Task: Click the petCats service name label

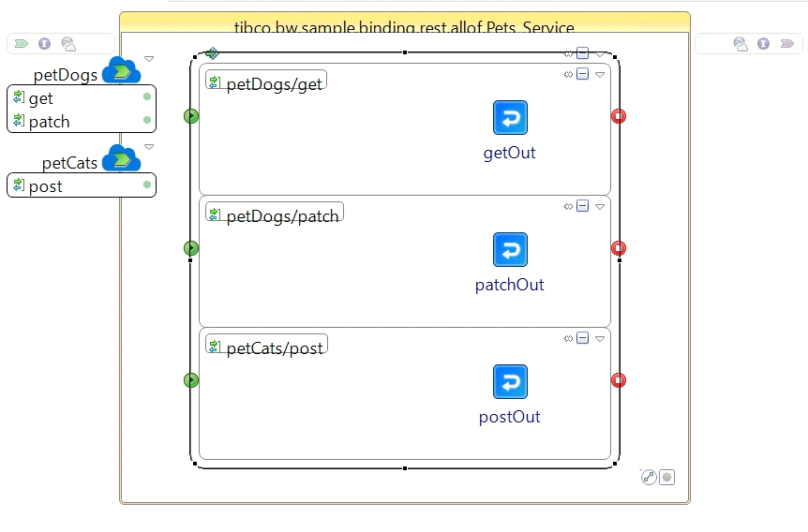Action: (x=69, y=163)
